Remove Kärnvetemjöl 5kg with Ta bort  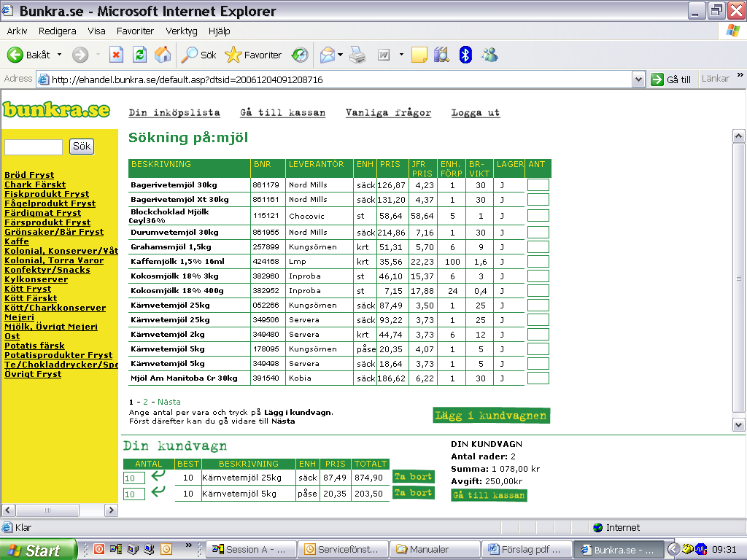413,493
